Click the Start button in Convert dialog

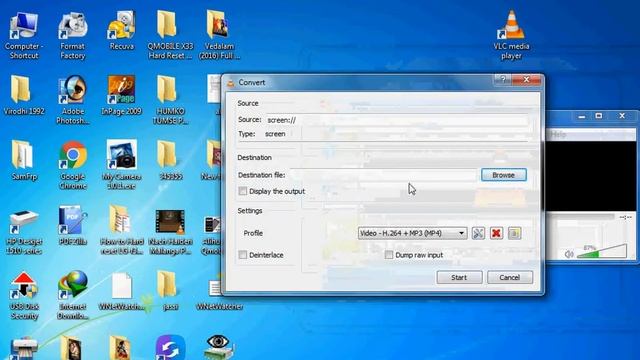459,277
